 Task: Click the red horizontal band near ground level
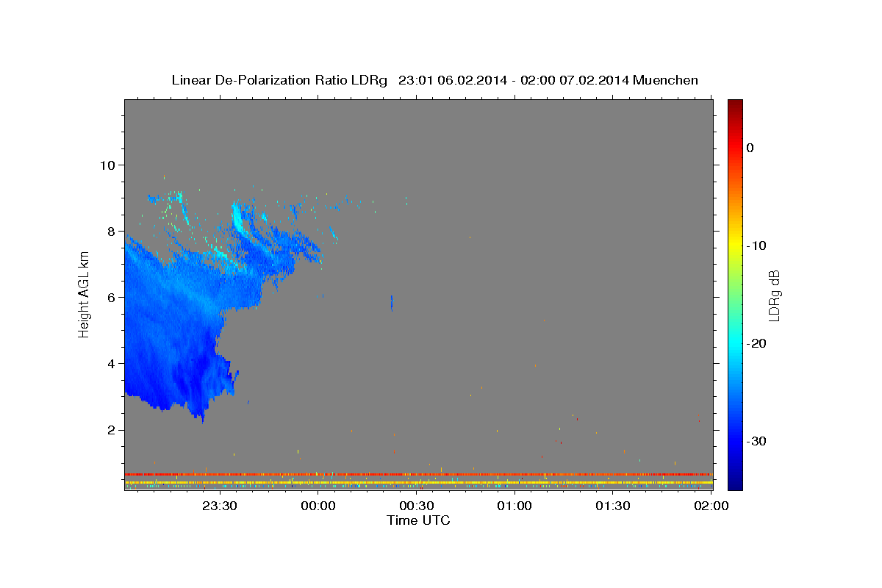pyautogui.click(x=418, y=474)
